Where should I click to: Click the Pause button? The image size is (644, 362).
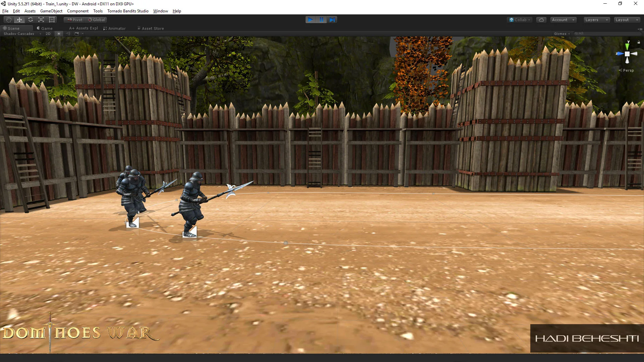point(321,20)
